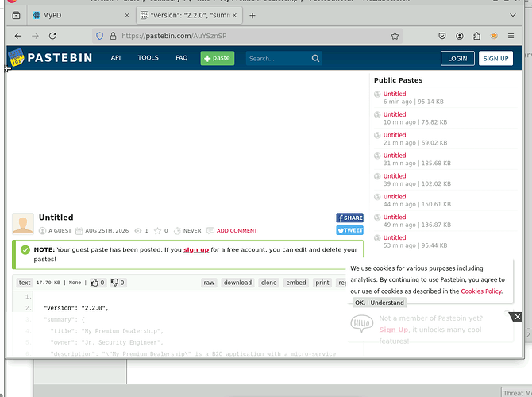Click the embed button
532x397 pixels.
point(296,283)
